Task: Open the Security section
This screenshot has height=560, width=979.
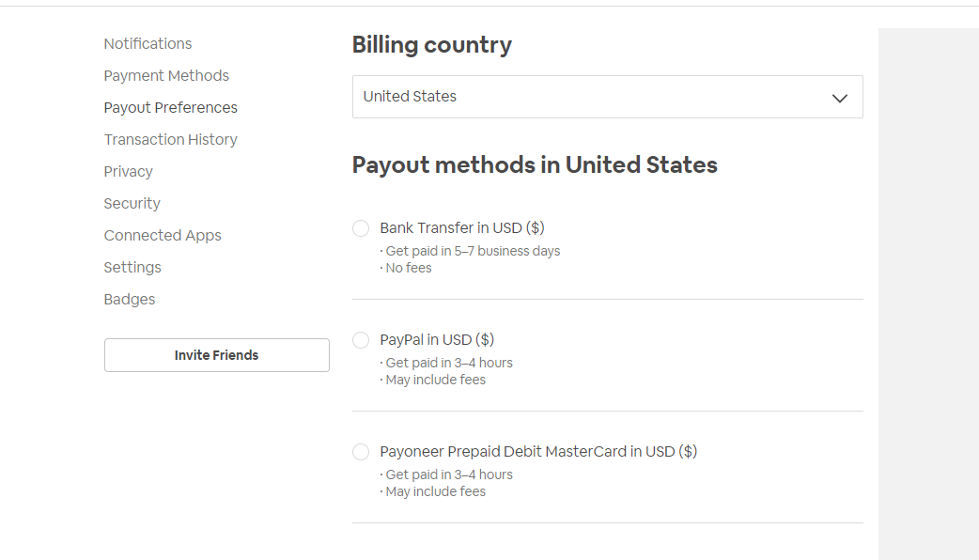Action: 132,203
